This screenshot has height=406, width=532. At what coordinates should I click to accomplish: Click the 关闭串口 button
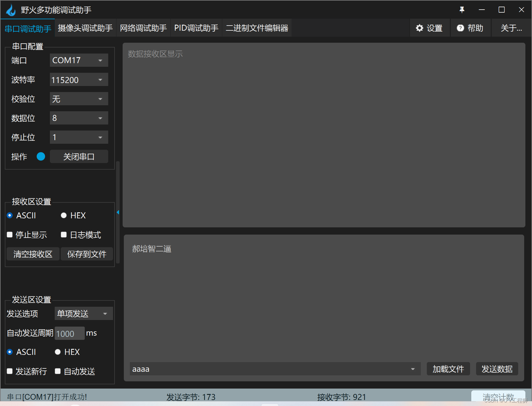coord(79,156)
